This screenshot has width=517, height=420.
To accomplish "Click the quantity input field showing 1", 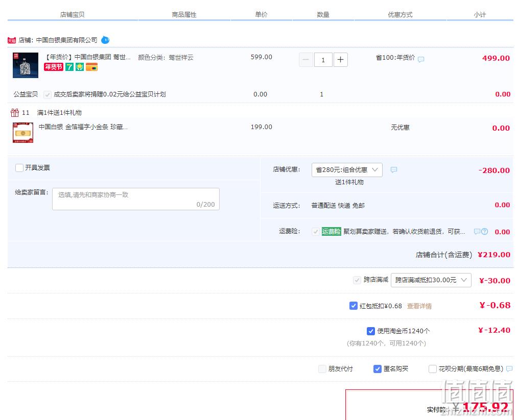I will click(323, 60).
